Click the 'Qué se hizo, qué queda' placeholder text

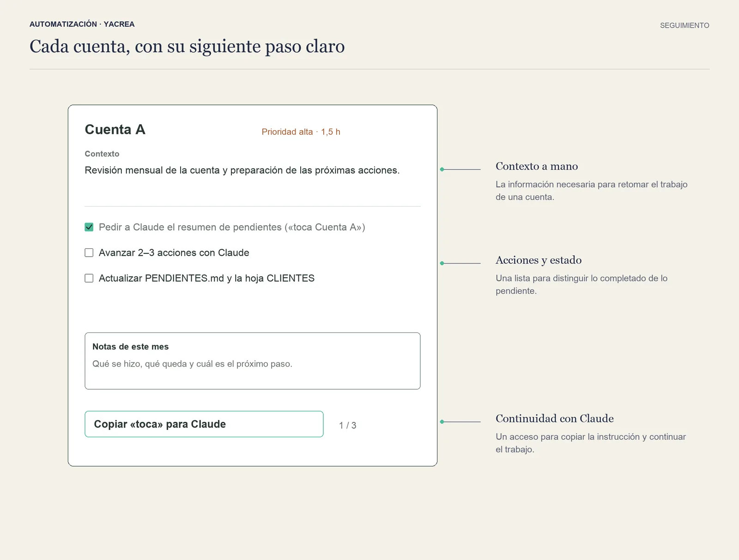[x=192, y=364]
